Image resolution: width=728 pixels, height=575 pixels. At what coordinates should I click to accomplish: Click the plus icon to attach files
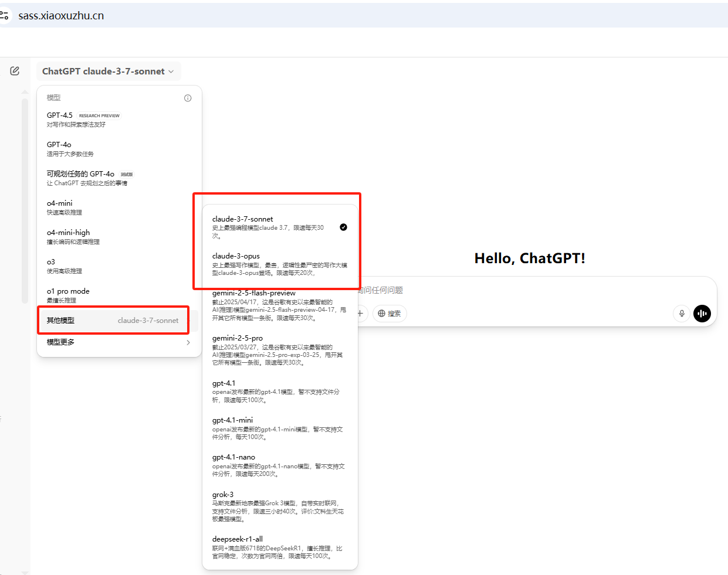coord(360,314)
